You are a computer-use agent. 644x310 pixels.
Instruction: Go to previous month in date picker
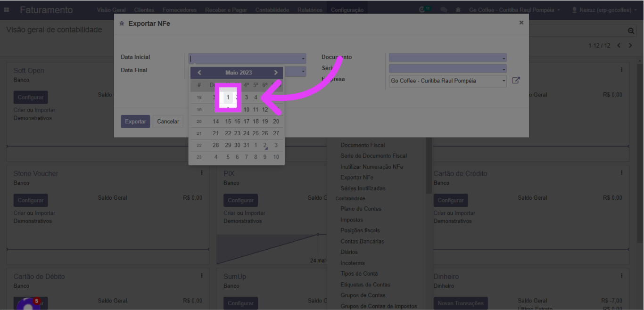pyautogui.click(x=199, y=73)
